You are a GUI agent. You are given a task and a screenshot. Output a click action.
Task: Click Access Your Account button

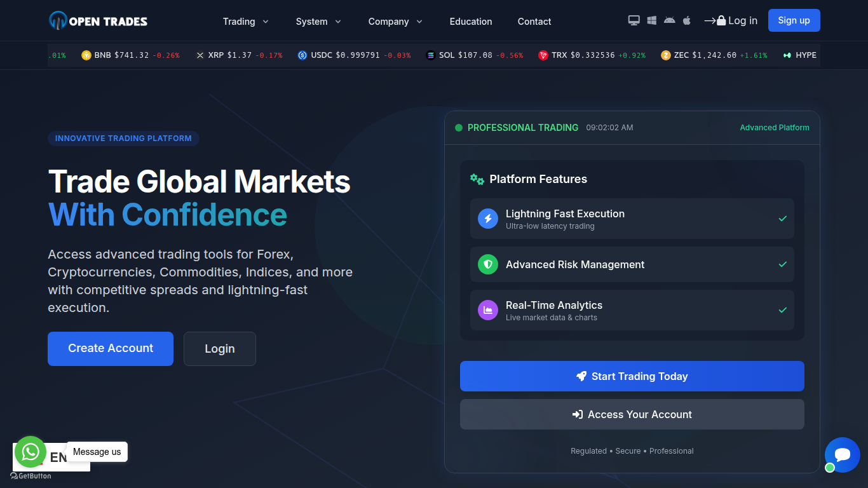tap(632, 414)
